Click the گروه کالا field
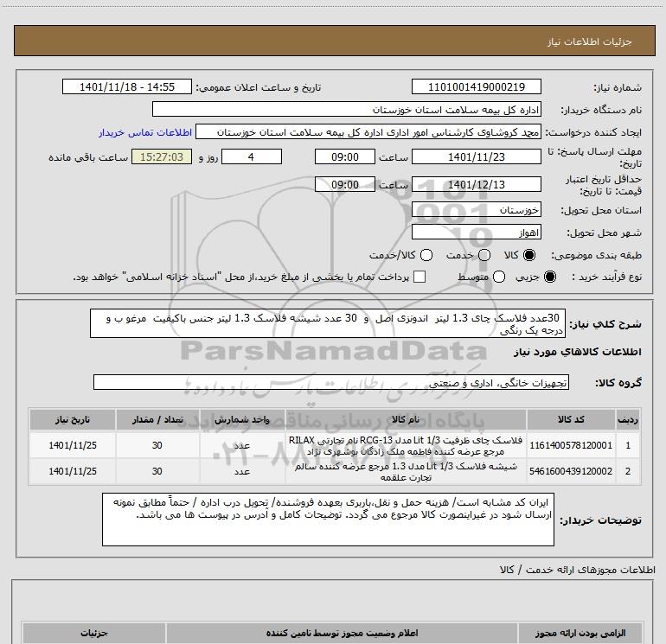666x644 pixels. pos(331,382)
